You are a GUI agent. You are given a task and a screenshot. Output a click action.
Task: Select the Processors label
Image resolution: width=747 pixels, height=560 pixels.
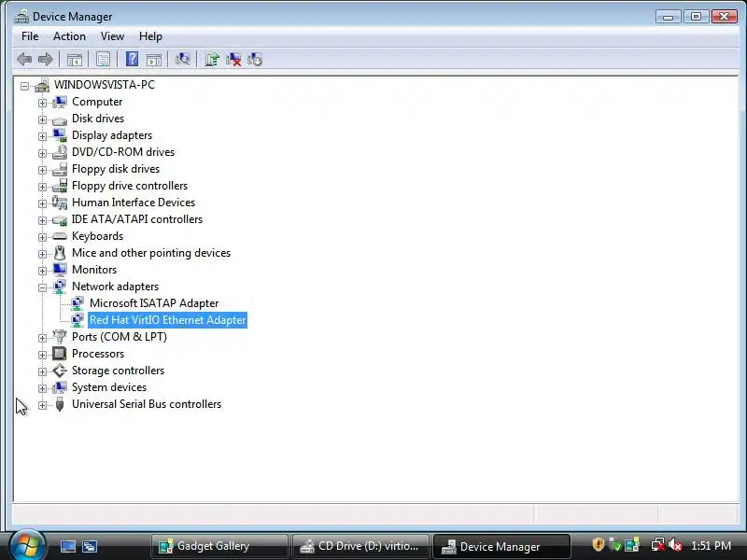[x=98, y=354]
